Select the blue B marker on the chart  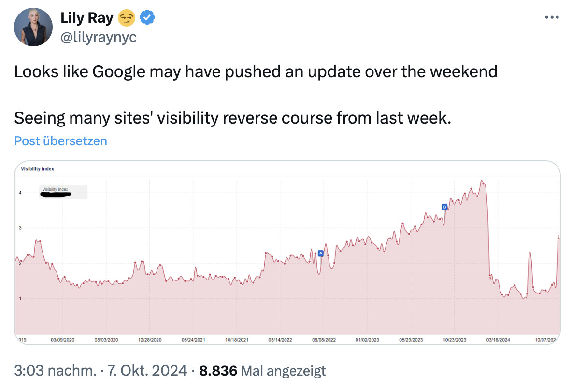[x=444, y=207]
